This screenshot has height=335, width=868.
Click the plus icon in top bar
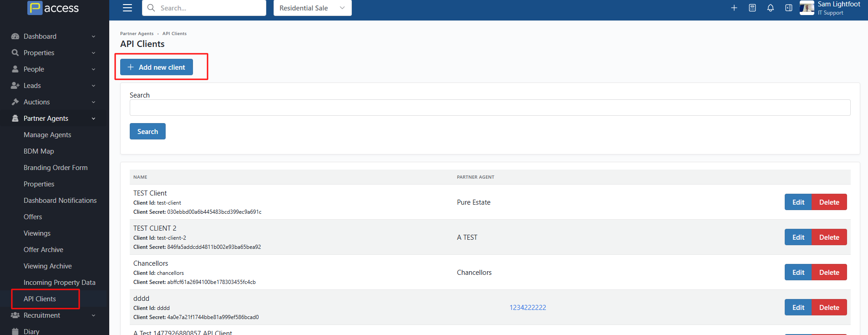click(734, 8)
